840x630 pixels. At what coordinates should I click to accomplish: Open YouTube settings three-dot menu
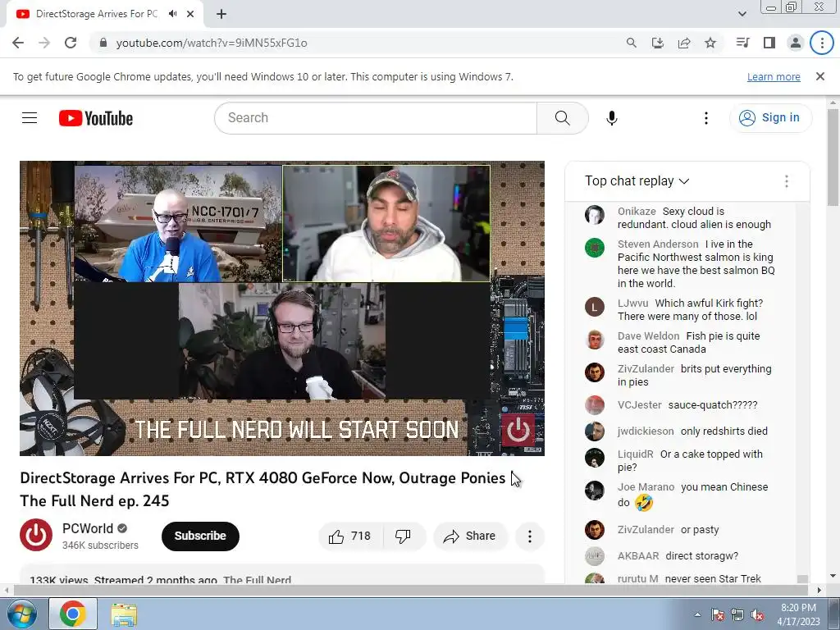[706, 118]
